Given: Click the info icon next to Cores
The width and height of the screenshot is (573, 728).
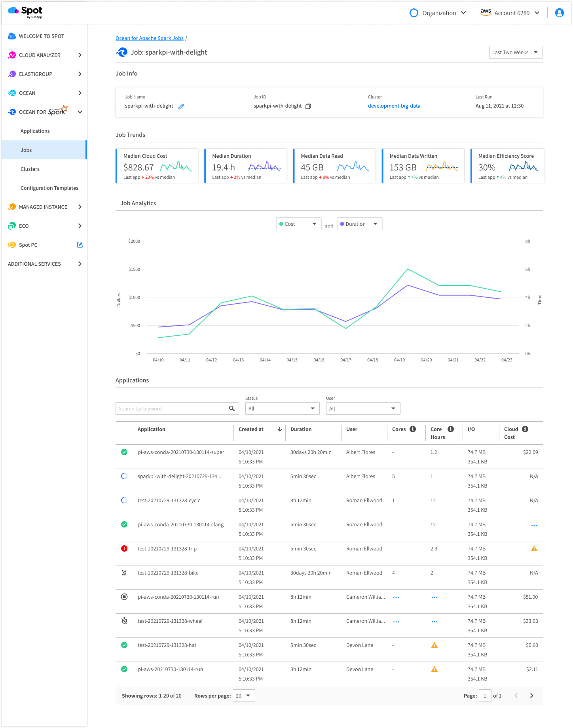Looking at the screenshot, I should coord(413,429).
